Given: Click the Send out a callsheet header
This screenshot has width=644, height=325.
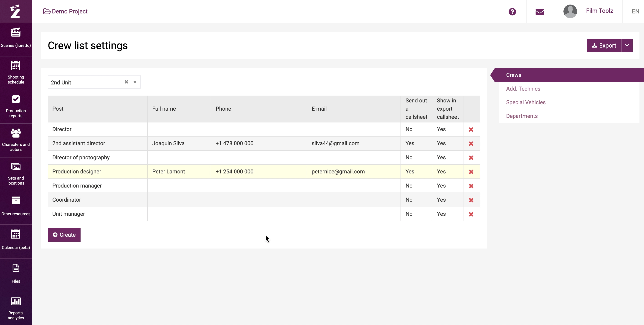Looking at the screenshot, I should tap(416, 109).
